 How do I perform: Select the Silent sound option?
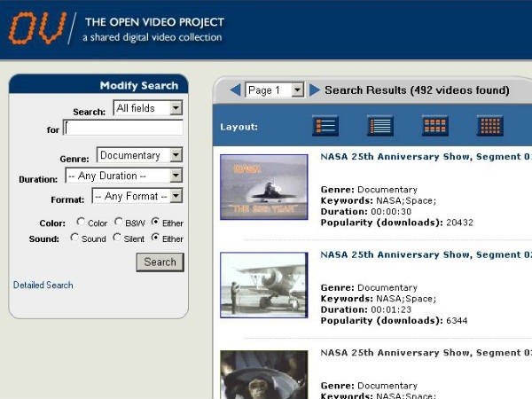click(x=117, y=238)
